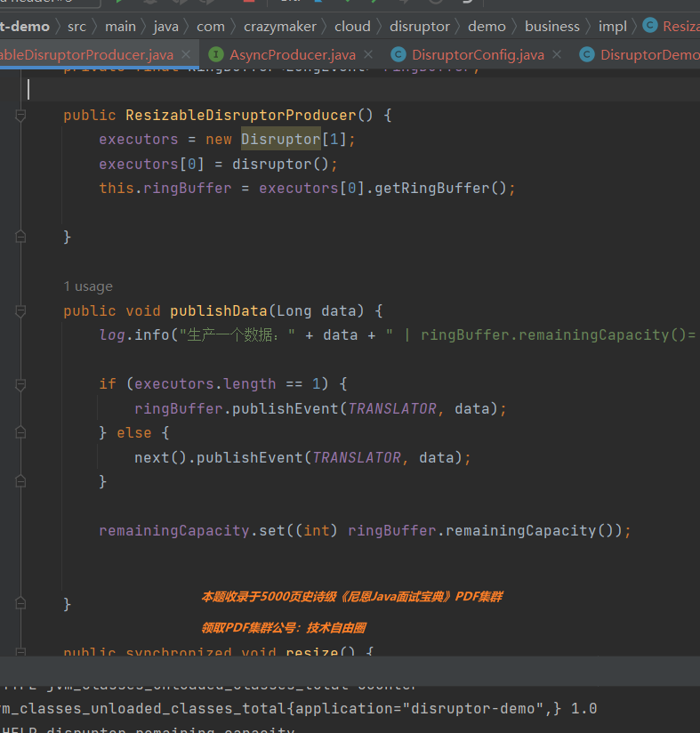Image resolution: width=700 pixels, height=733 pixels.
Task: Click the interface icon on AsyncProducer.java tab
Action: click(x=215, y=54)
